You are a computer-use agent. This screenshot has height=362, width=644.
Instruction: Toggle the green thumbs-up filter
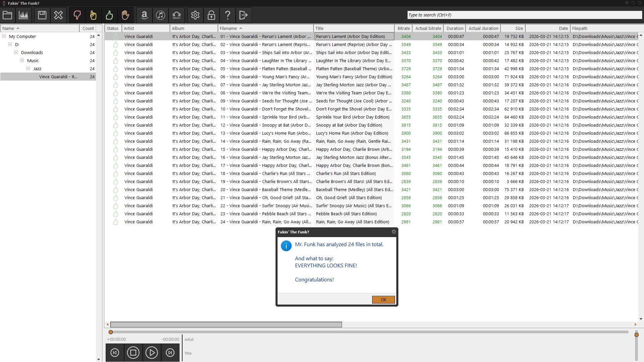[x=109, y=15]
